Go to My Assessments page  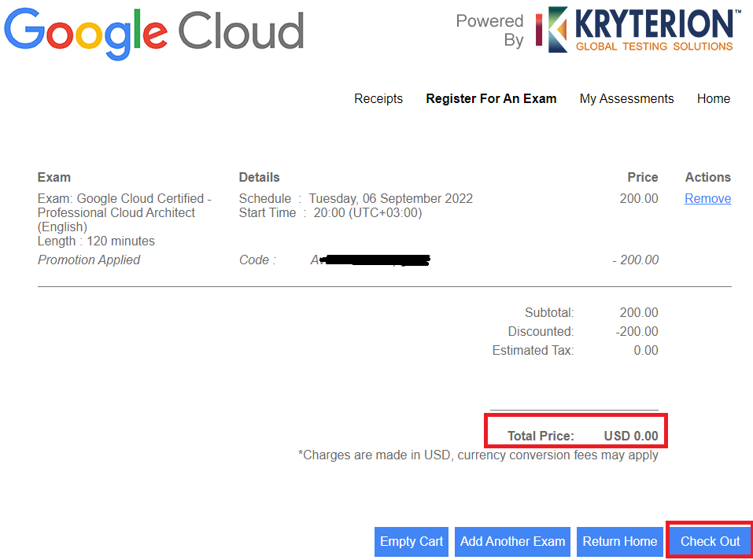coord(626,98)
